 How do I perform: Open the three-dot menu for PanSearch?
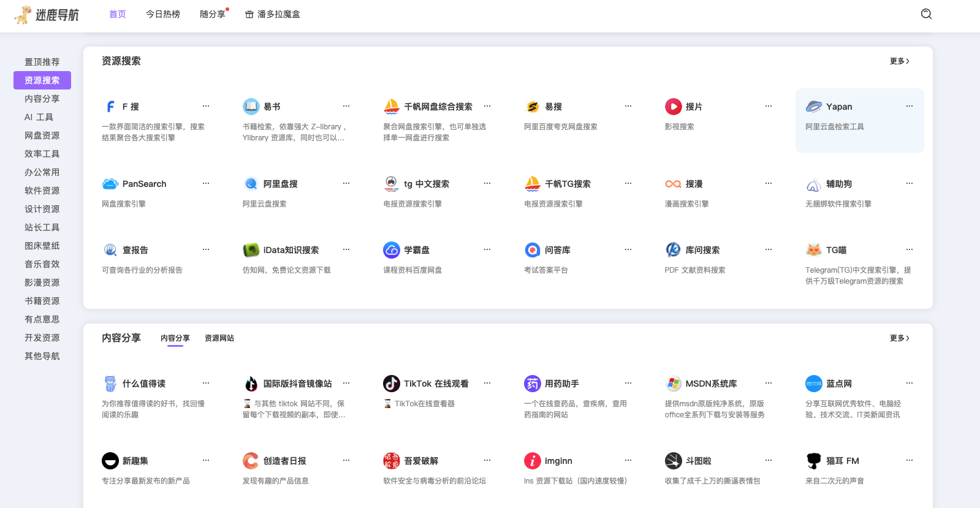click(x=206, y=183)
